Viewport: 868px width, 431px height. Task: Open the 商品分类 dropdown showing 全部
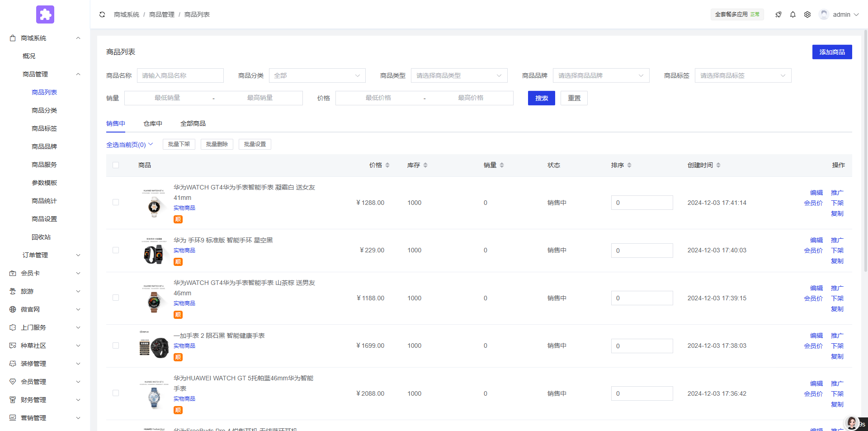[317, 76]
